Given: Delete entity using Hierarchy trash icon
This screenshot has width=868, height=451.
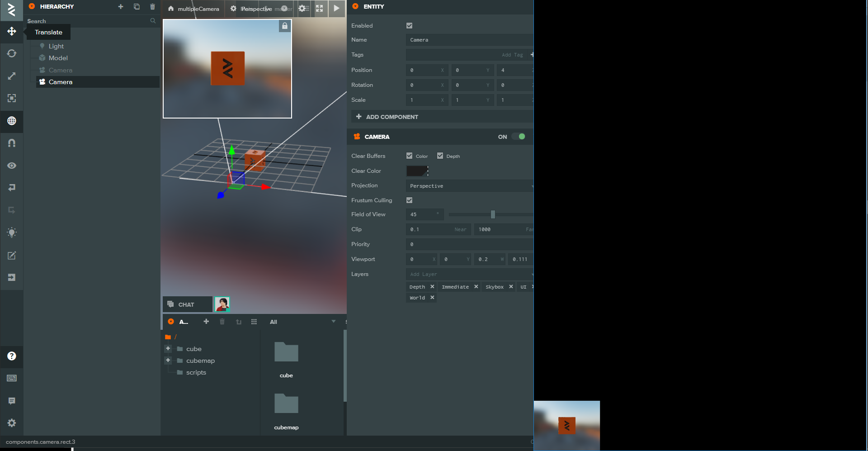Looking at the screenshot, I should [x=152, y=7].
